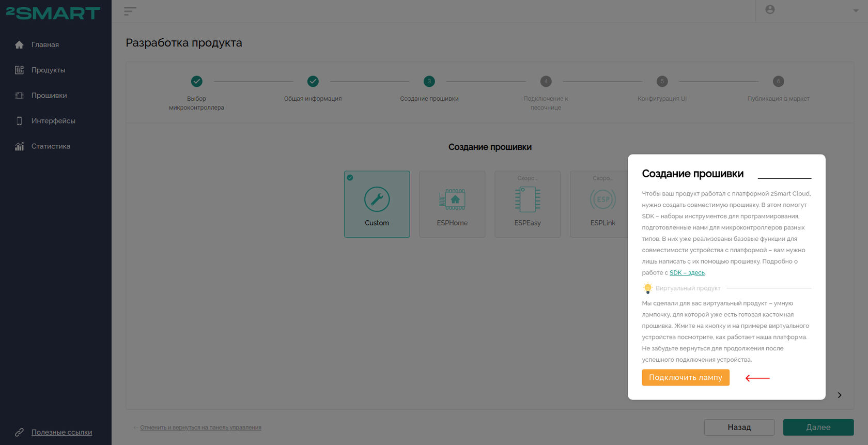Click the Подключение к песочнице step label
The height and width of the screenshot is (445, 868).
(x=546, y=103)
